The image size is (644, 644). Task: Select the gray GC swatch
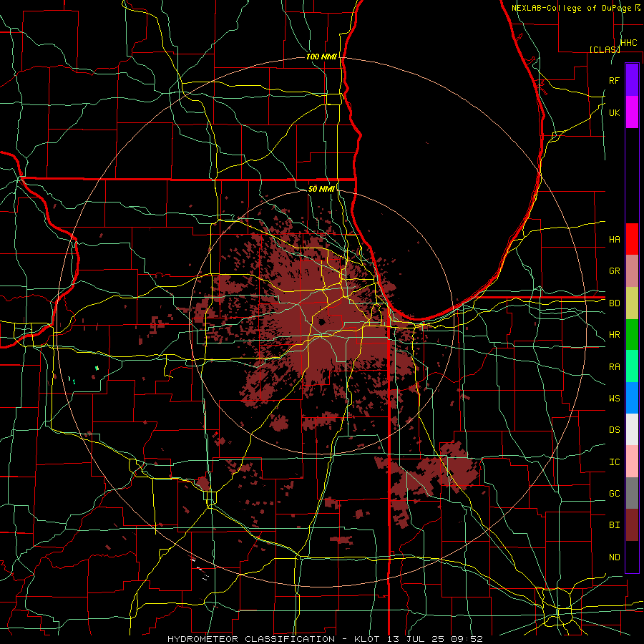[x=632, y=493]
